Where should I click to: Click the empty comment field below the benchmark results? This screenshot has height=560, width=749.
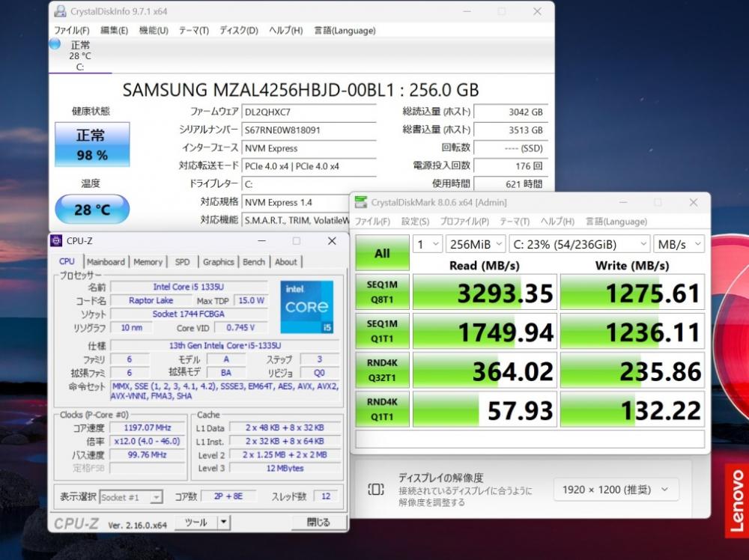tap(530, 439)
